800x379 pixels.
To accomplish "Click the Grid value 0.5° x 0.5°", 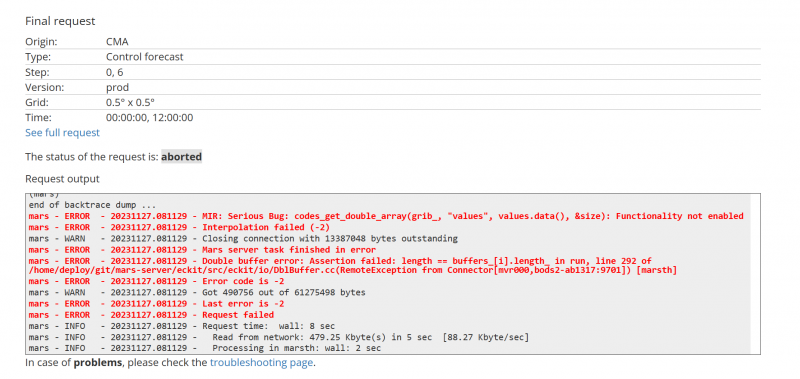I will pos(130,103).
